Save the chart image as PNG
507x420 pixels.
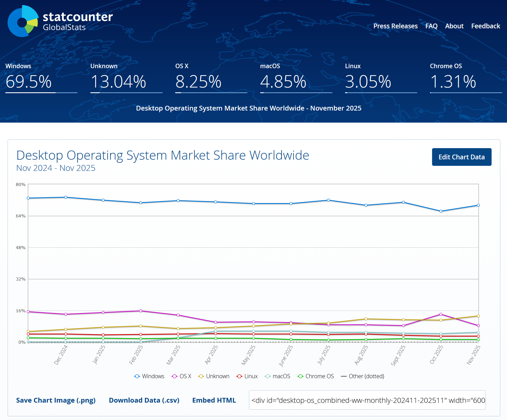click(56, 400)
